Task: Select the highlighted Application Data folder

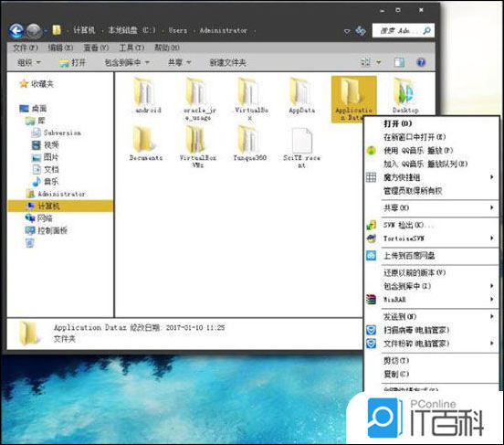Action: pos(353,99)
